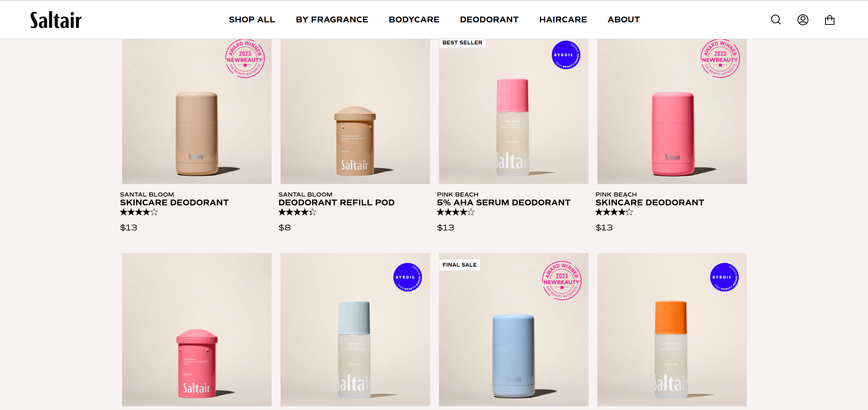Screen dimensions: 868x410
Task: Click NewBeauty badge on Pink Beach Skincare Deodorant
Action: click(720, 59)
